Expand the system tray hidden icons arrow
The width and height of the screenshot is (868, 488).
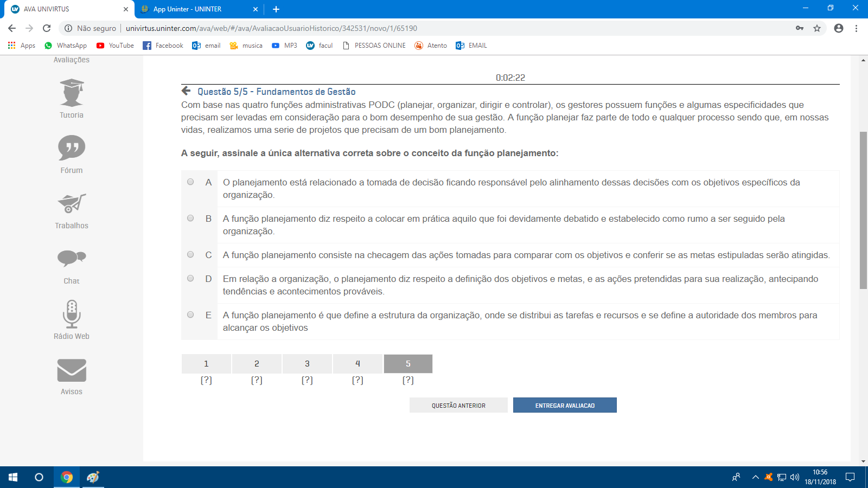[755, 477]
